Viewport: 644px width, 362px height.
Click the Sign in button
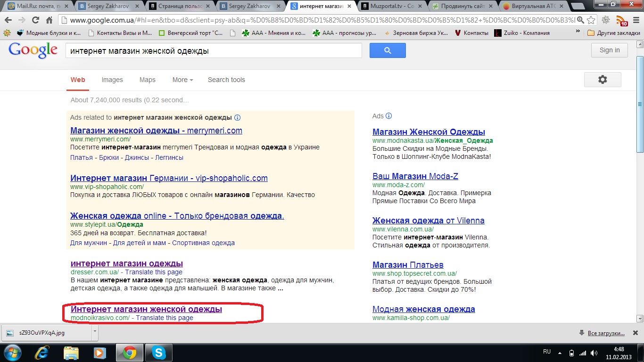point(610,50)
